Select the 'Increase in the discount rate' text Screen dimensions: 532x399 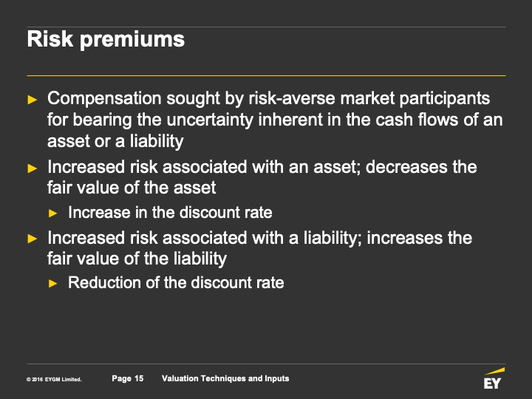170,213
